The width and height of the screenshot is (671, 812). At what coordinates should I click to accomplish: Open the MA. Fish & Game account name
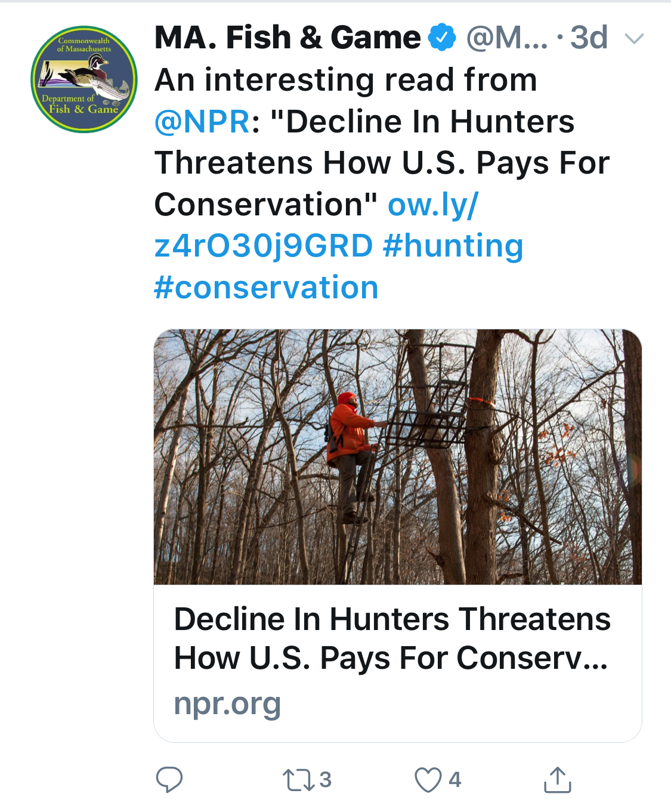pyautogui.click(x=287, y=38)
